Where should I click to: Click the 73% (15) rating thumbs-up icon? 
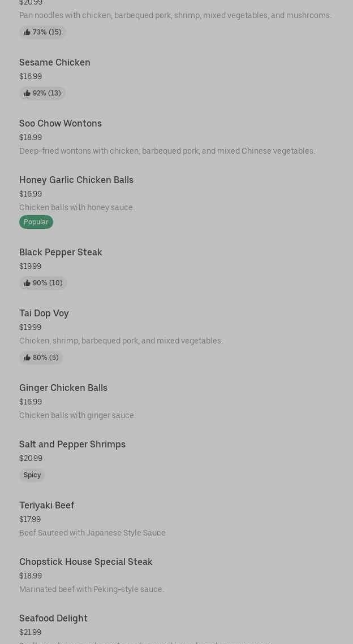tap(27, 32)
